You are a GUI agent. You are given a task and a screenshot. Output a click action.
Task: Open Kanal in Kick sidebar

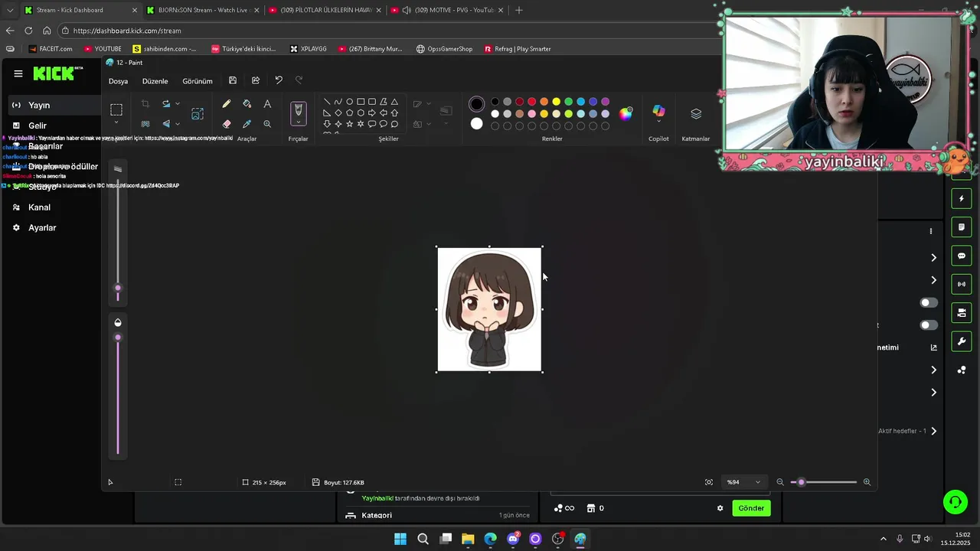38,207
